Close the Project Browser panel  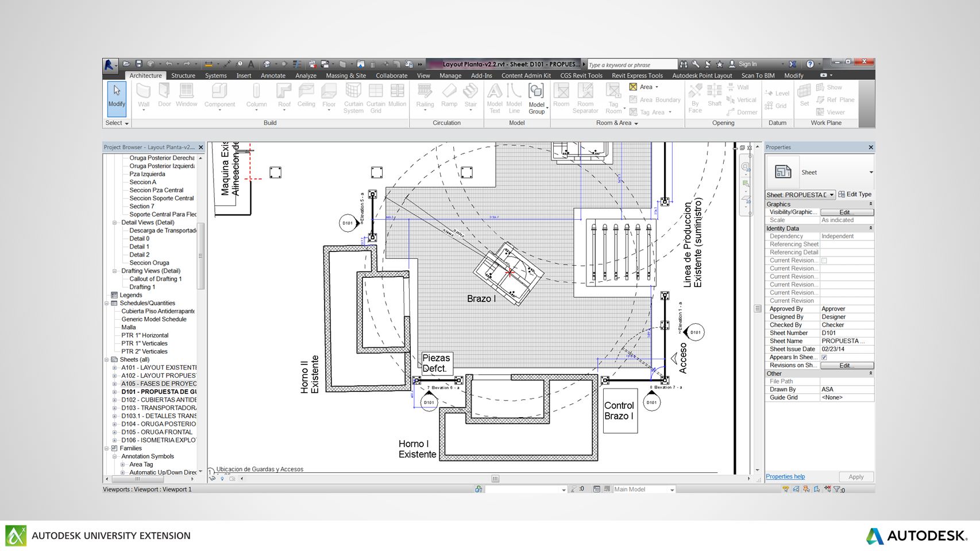tap(200, 148)
